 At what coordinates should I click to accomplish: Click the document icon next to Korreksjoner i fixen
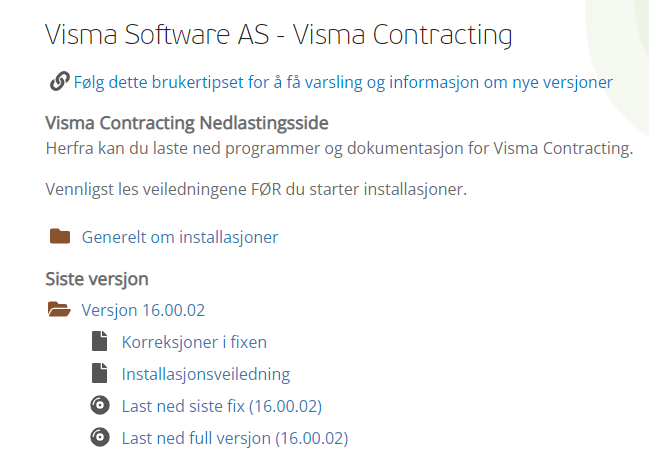tap(99, 341)
